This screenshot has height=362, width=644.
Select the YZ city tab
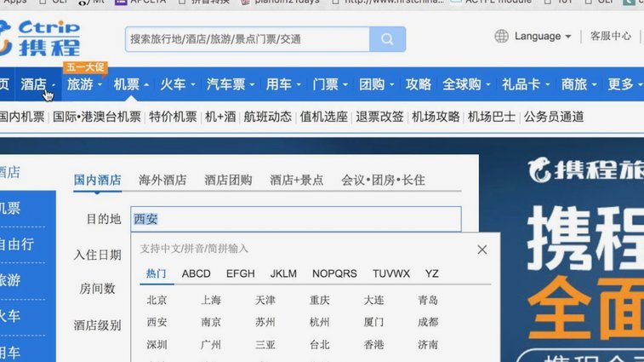click(x=431, y=273)
